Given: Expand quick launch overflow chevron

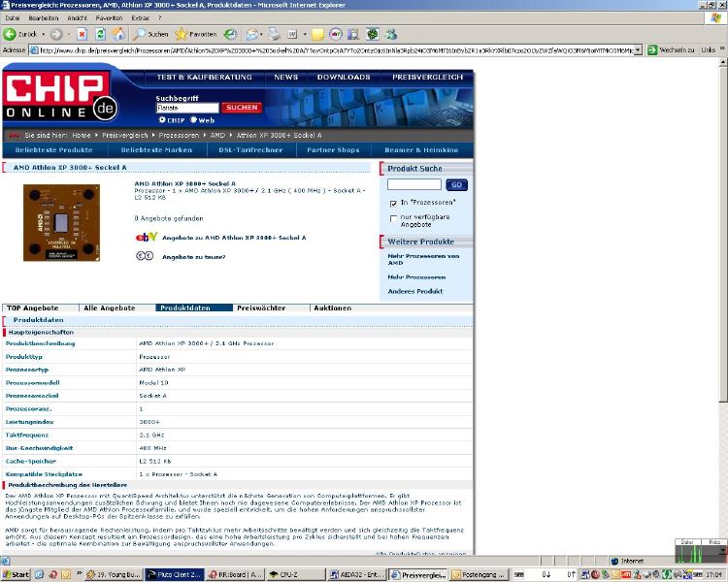Looking at the screenshot, I should pos(80,573).
